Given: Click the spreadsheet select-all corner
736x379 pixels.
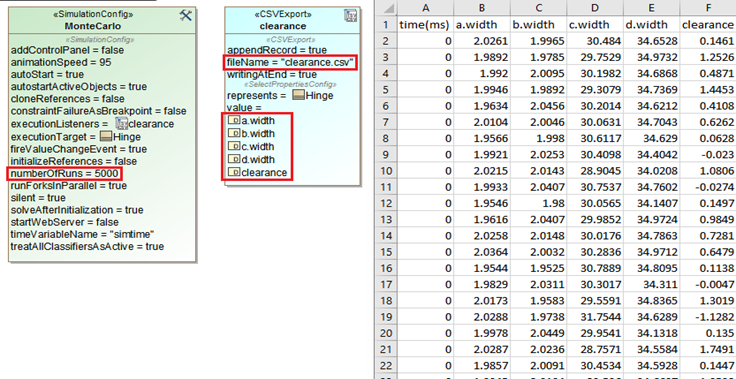Looking at the screenshot, I should (x=385, y=8).
